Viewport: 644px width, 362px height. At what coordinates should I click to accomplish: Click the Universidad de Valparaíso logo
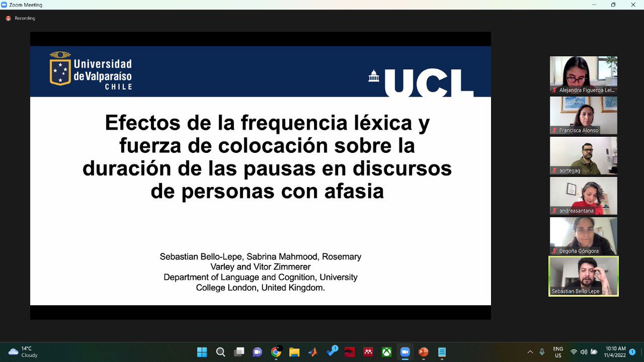[91, 70]
